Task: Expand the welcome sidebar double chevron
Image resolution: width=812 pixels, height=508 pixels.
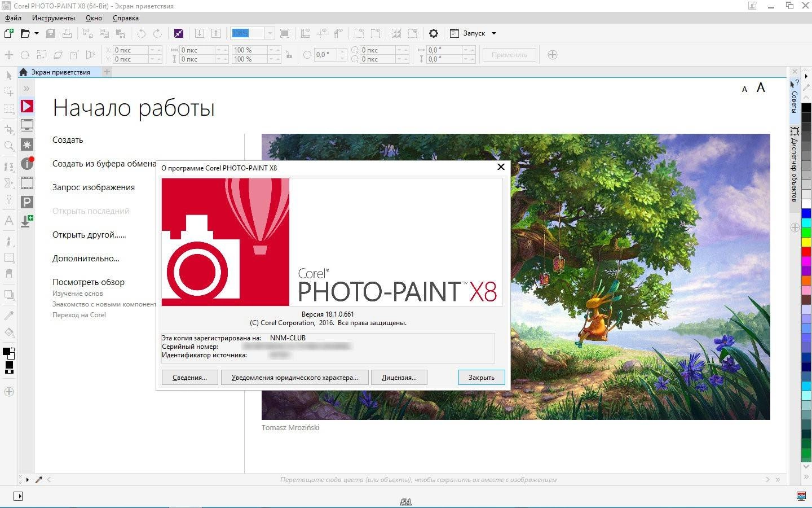Action: point(27,89)
